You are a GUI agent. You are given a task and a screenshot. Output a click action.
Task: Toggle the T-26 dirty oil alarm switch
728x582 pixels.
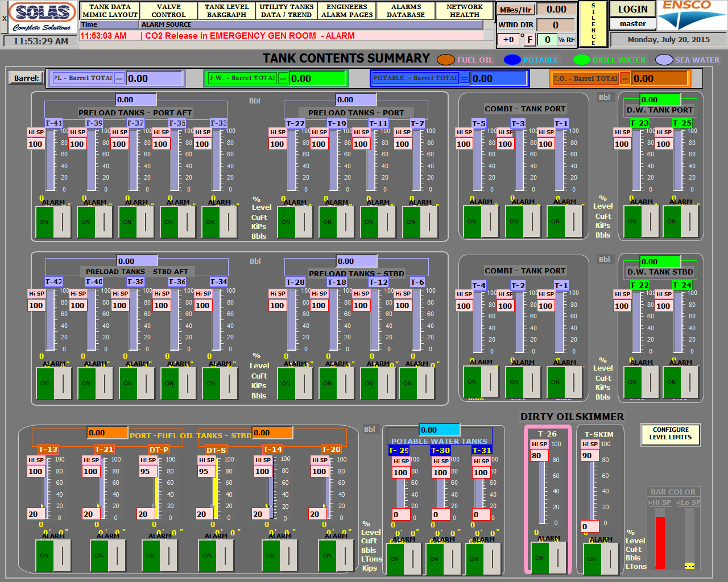point(548,558)
